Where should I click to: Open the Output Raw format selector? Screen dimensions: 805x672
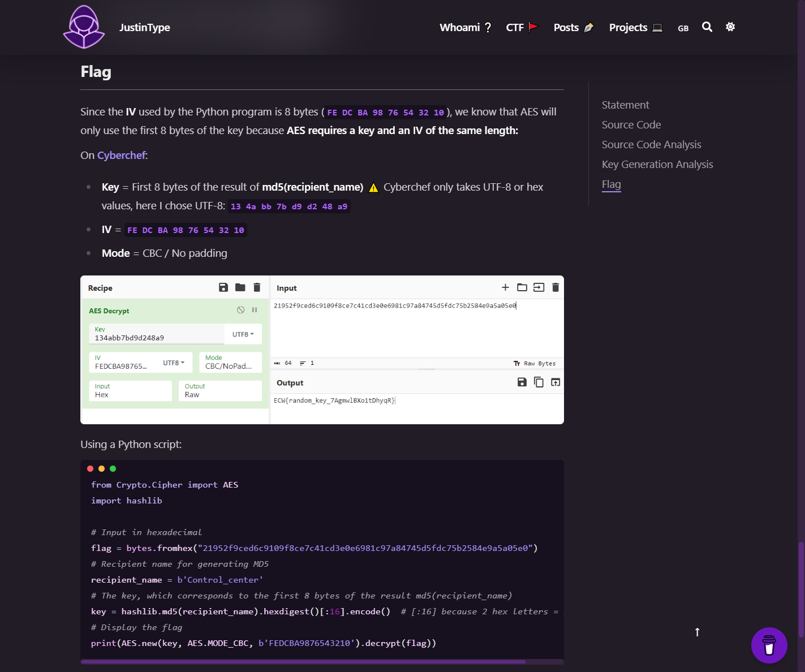coord(220,391)
